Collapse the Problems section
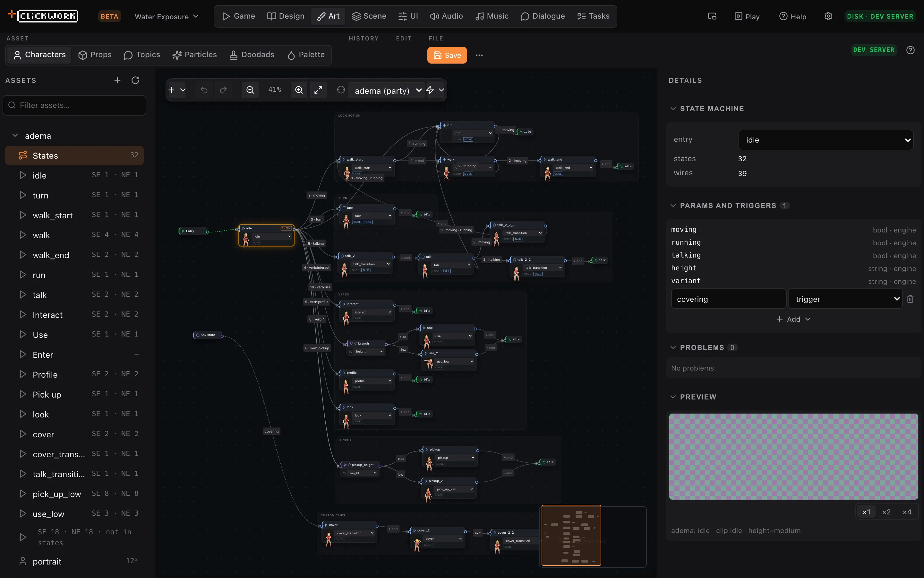The width and height of the screenshot is (924, 578). [x=673, y=347]
